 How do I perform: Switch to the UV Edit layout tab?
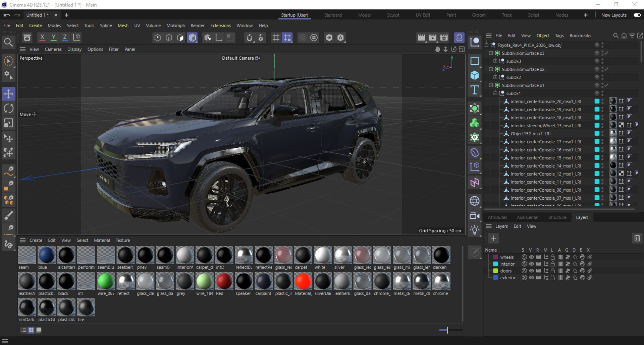[x=423, y=15]
